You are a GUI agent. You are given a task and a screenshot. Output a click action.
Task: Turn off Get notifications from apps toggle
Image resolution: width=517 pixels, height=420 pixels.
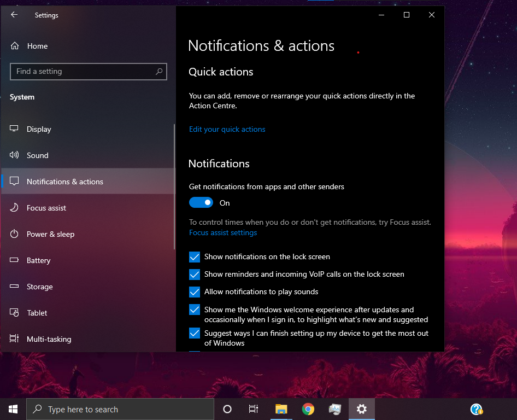tap(201, 202)
